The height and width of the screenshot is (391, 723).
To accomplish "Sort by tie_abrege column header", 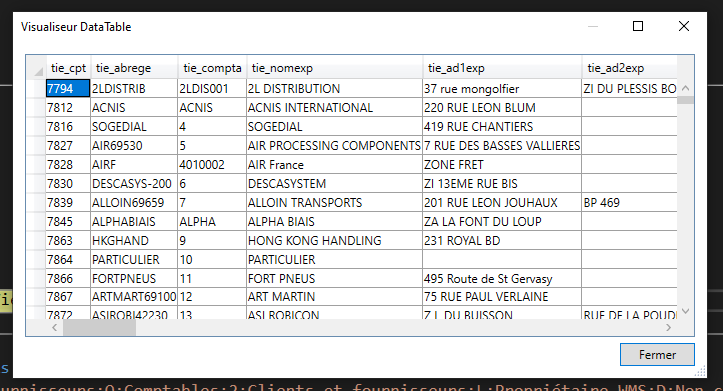I will coord(134,68).
